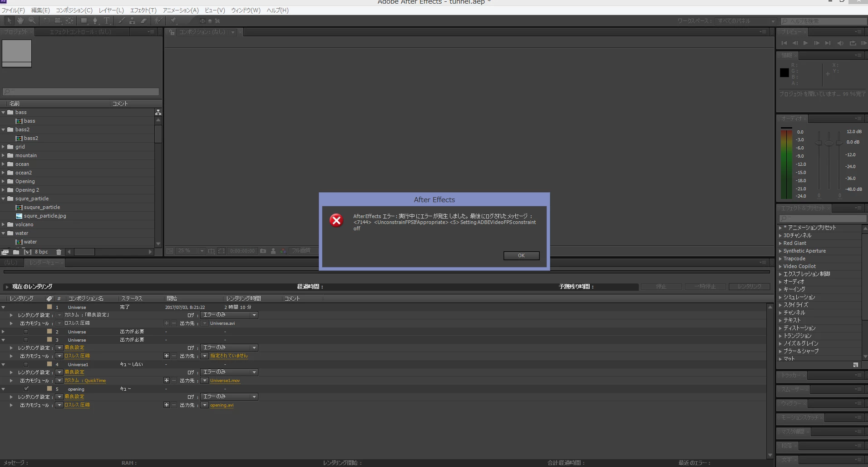
Task: Select the Pan Behind anchor point tool
Action: (x=69, y=20)
